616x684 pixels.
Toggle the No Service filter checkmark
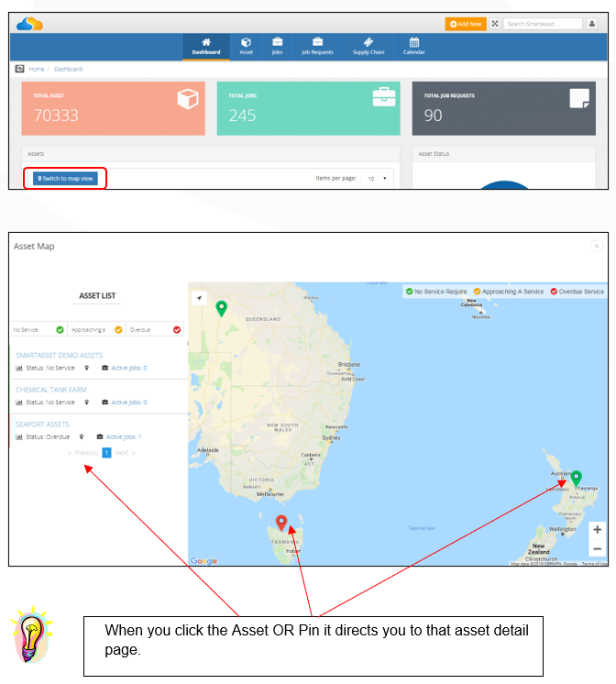[x=60, y=330]
